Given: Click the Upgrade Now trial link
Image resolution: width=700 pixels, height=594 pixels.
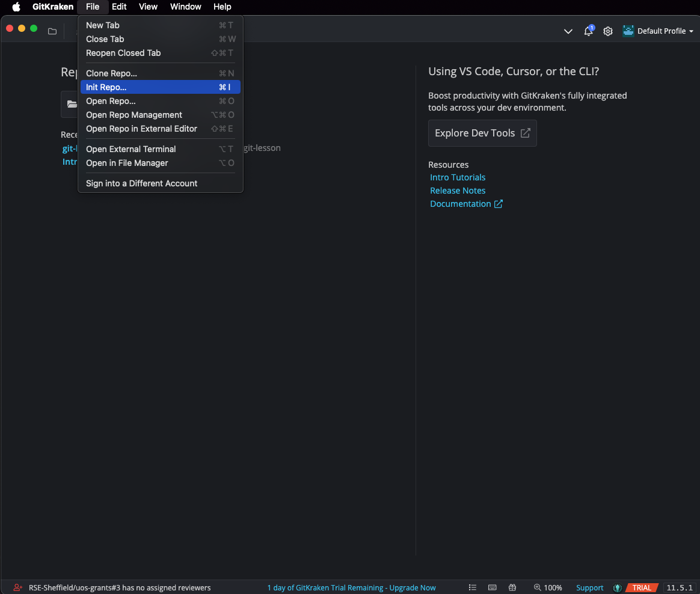Looking at the screenshot, I should (x=412, y=587).
